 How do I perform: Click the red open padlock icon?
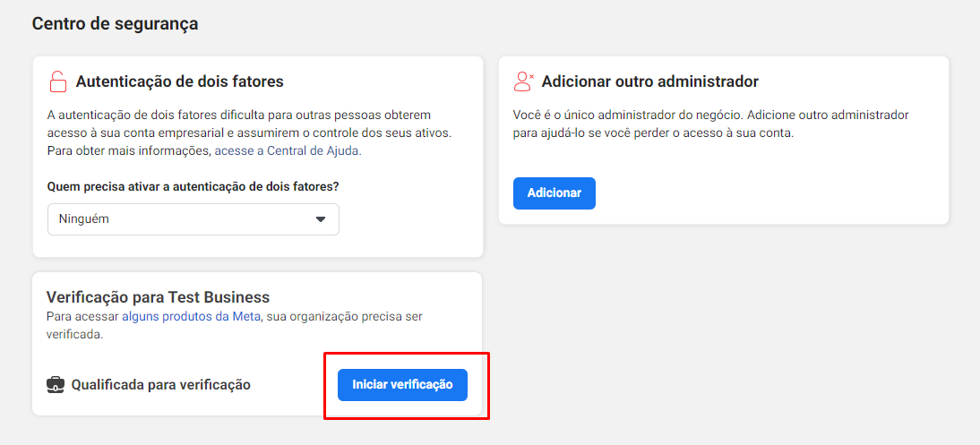(57, 81)
